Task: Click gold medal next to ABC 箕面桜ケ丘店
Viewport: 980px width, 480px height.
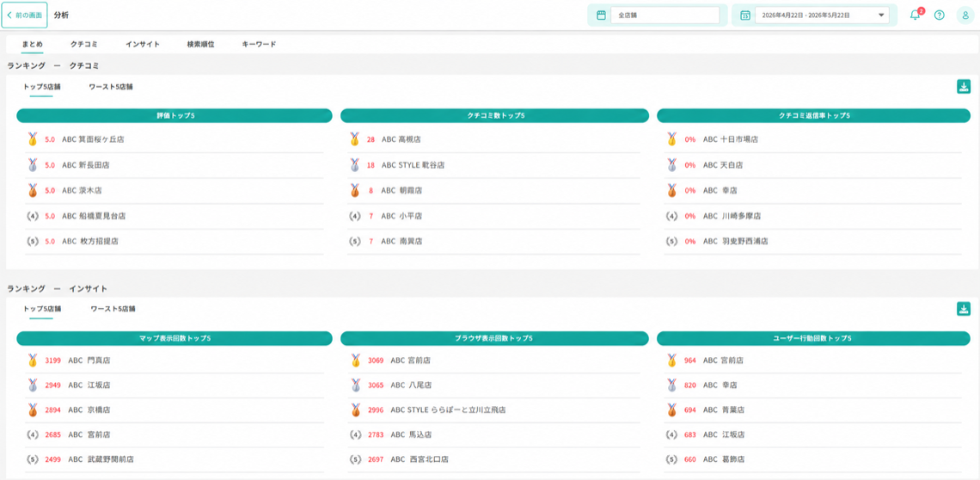Action: pyautogui.click(x=34, y=139)
